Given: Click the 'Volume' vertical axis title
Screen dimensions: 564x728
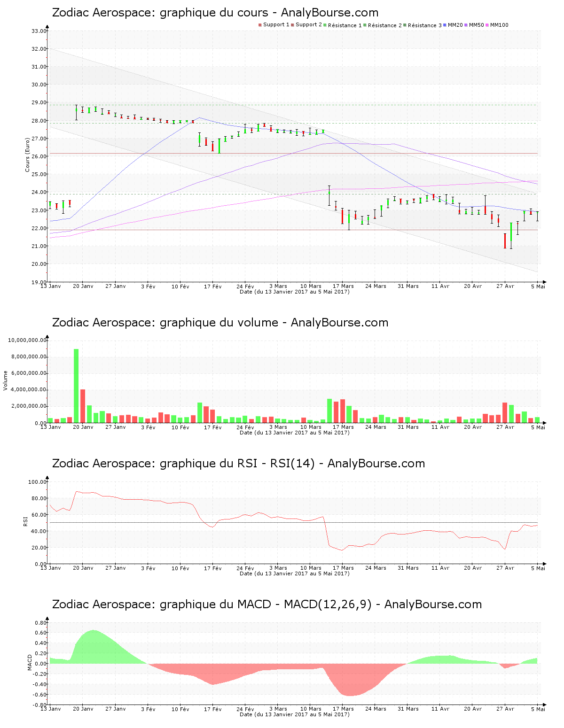Looking at the screenshot, I should pos(6,380).
